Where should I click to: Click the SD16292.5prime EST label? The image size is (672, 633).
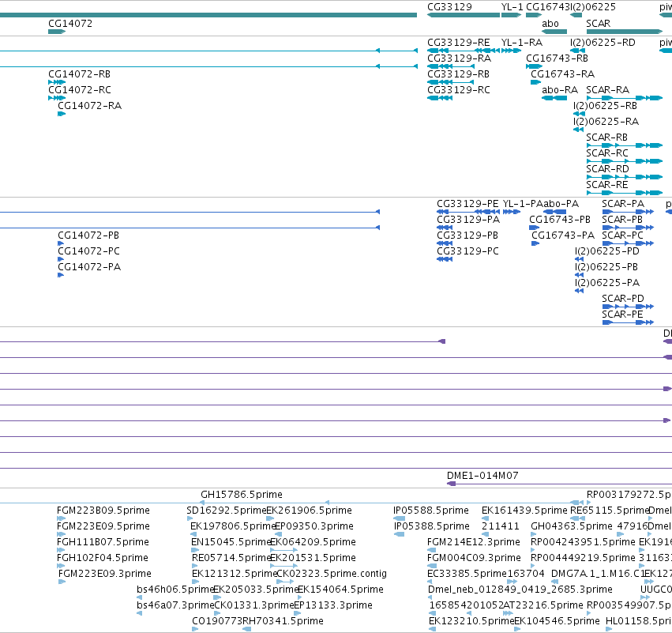tap(227, 511)
